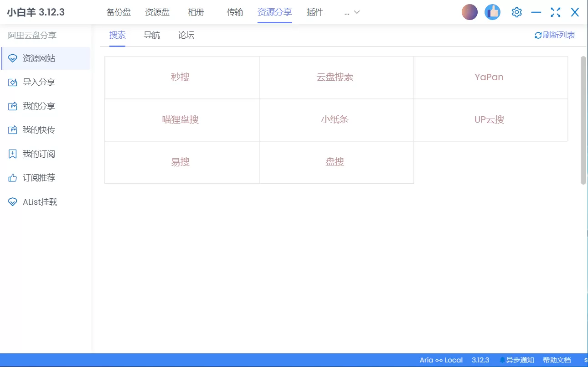588x367 pixels.
Task: Open the 云盘搜索 resource site
Action: tap(336, 77)
